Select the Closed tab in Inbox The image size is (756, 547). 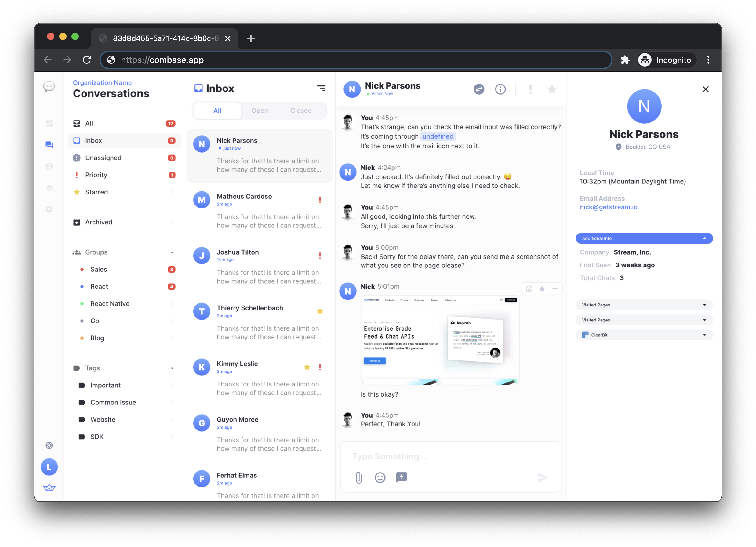[300, 111]
